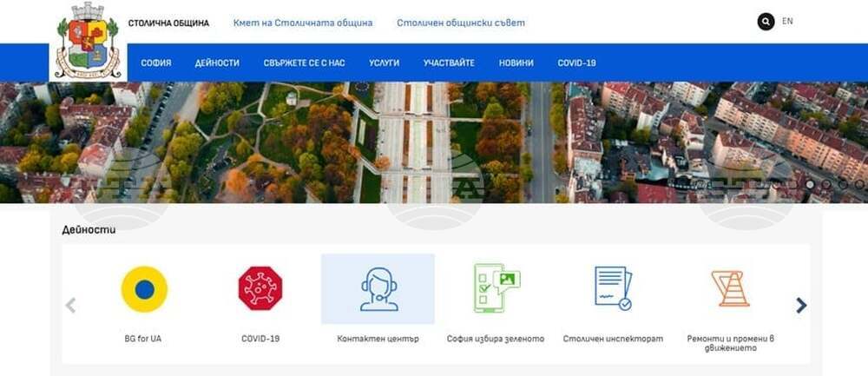868x376 pixels.
Task: Click the София избира зеленото icon
Action: (496, 289)
